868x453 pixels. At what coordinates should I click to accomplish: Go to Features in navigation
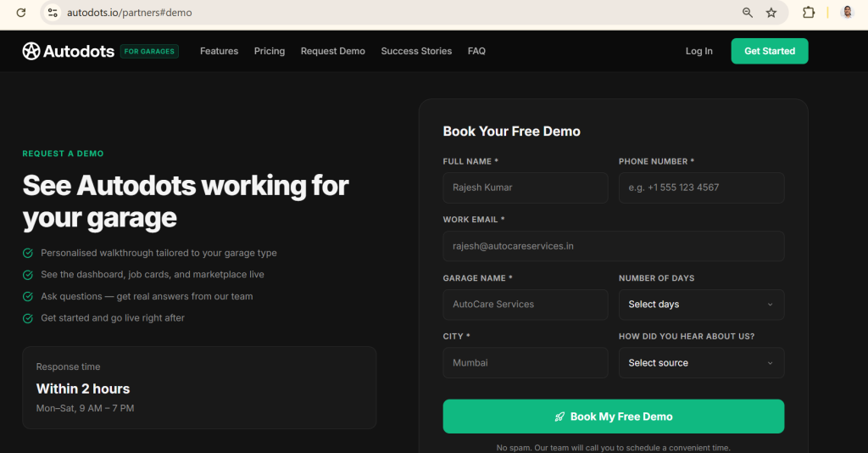[x=220, y=51]
